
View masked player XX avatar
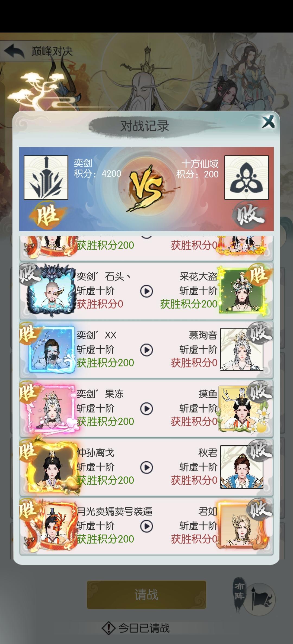point(52,350)
